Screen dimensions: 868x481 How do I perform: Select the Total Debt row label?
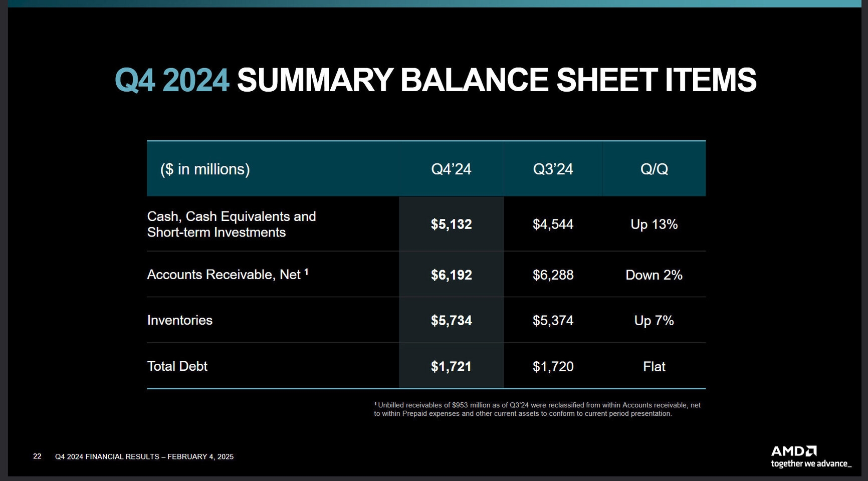click(x=177, y=366)
